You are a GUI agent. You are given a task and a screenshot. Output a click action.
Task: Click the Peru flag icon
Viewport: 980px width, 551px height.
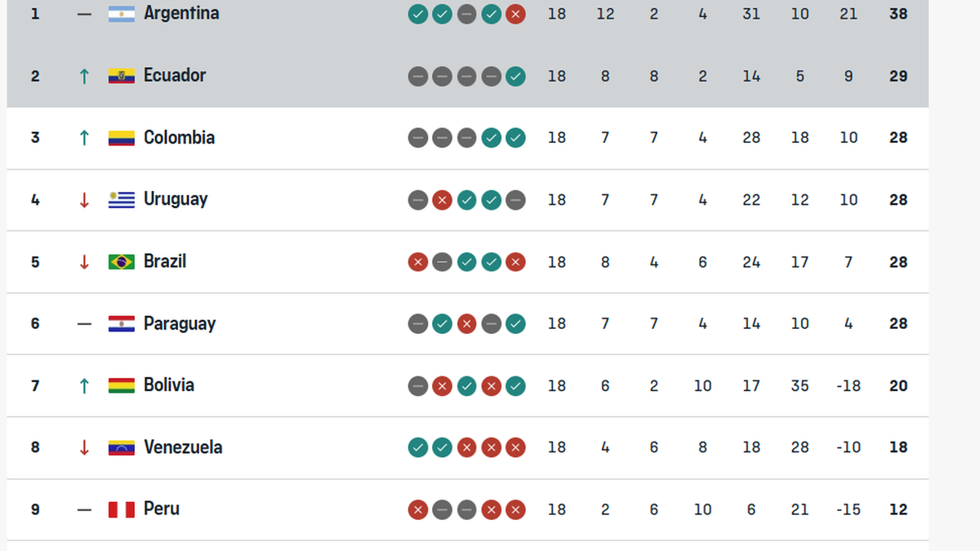pos(121,509)
